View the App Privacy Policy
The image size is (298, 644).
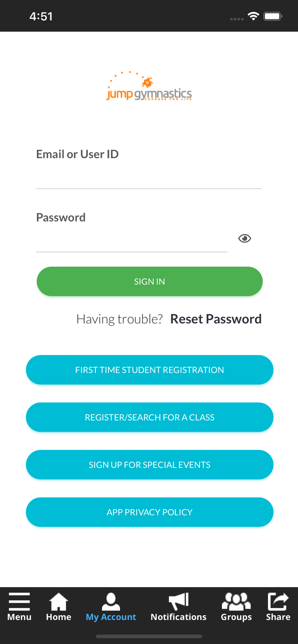pos(150,512)
